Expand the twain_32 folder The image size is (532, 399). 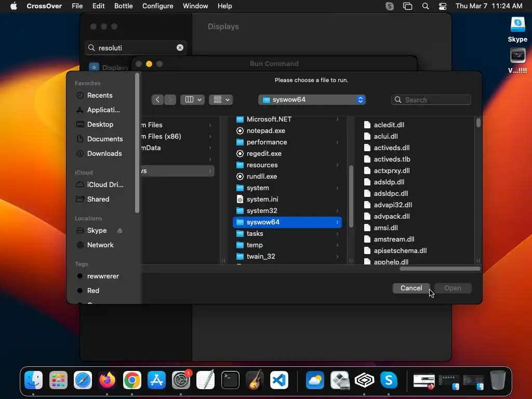pos(337,257)
